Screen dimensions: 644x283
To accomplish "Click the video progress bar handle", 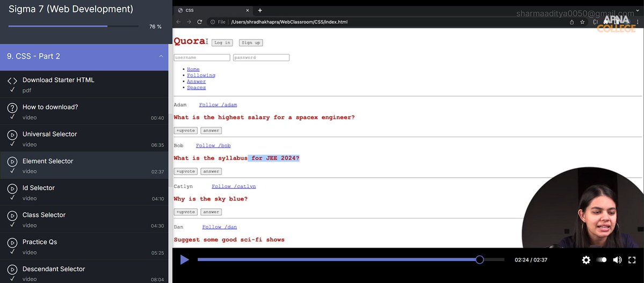I will (479, 259).
